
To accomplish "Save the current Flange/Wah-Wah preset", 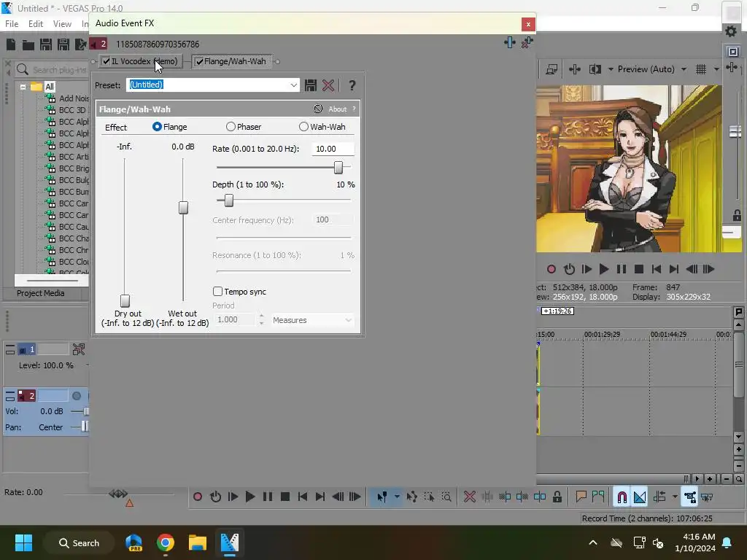I will coord(311,85).
